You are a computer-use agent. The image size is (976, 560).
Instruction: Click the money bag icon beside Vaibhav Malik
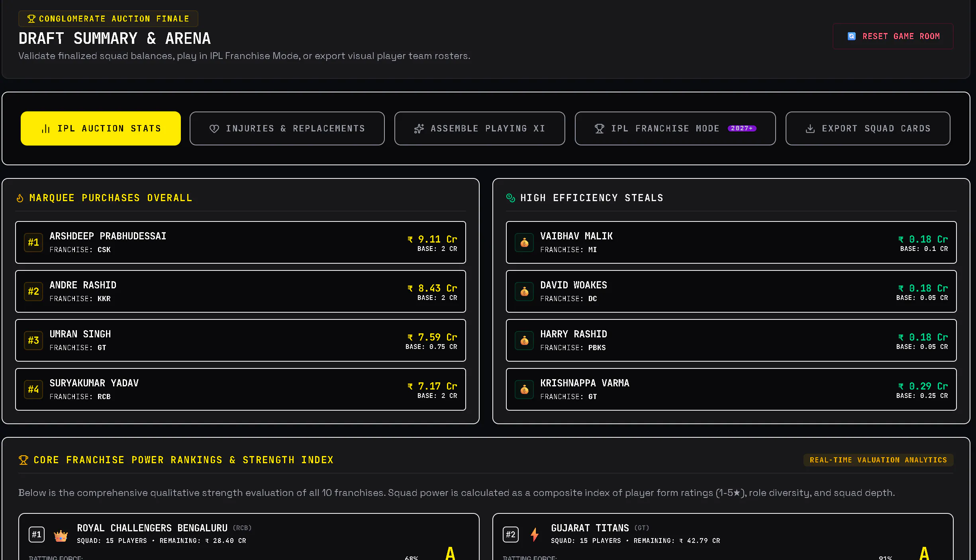coord(524,243)
